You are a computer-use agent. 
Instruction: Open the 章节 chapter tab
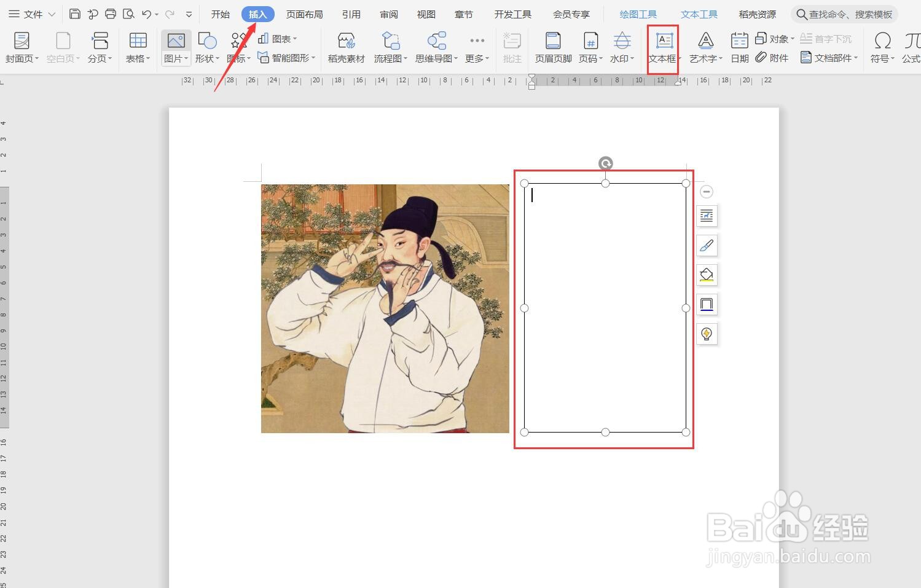pos(464,14)
